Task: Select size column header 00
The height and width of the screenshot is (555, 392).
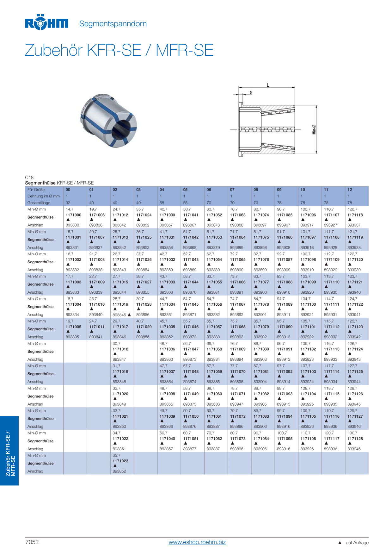Action: [68, 190]
